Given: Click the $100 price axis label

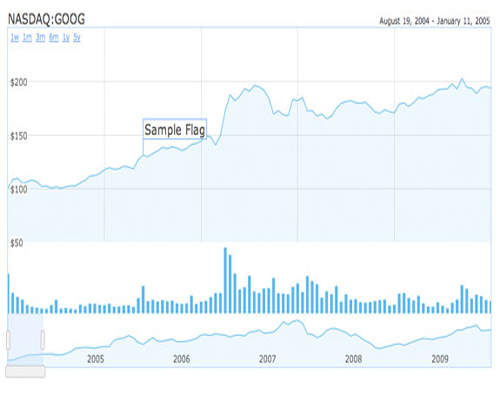Looking at the screenshot, I should point(19,190).
